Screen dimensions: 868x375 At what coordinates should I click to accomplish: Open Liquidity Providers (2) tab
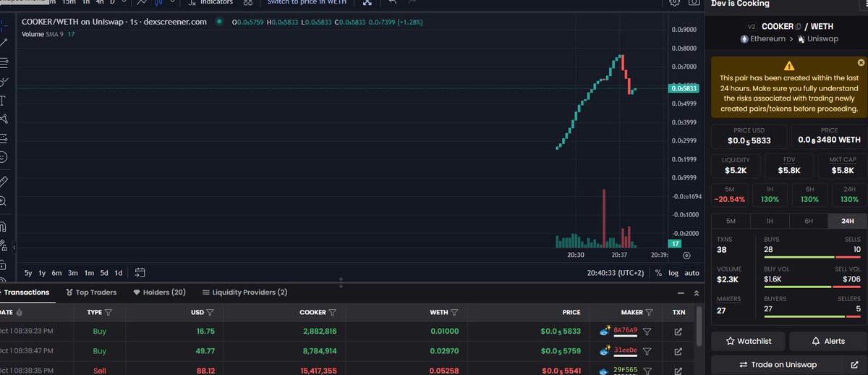244,292
